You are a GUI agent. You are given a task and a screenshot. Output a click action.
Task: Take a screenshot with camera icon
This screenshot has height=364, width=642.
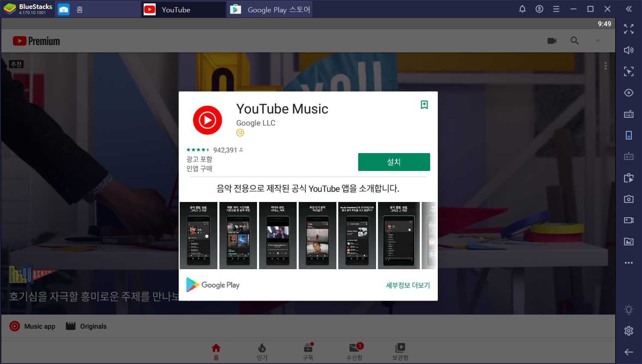pyautogui.click(x=629, y=199)
